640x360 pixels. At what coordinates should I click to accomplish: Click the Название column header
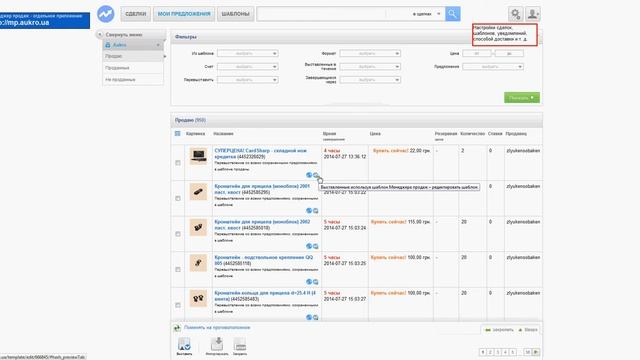click(x=223, y=133)
